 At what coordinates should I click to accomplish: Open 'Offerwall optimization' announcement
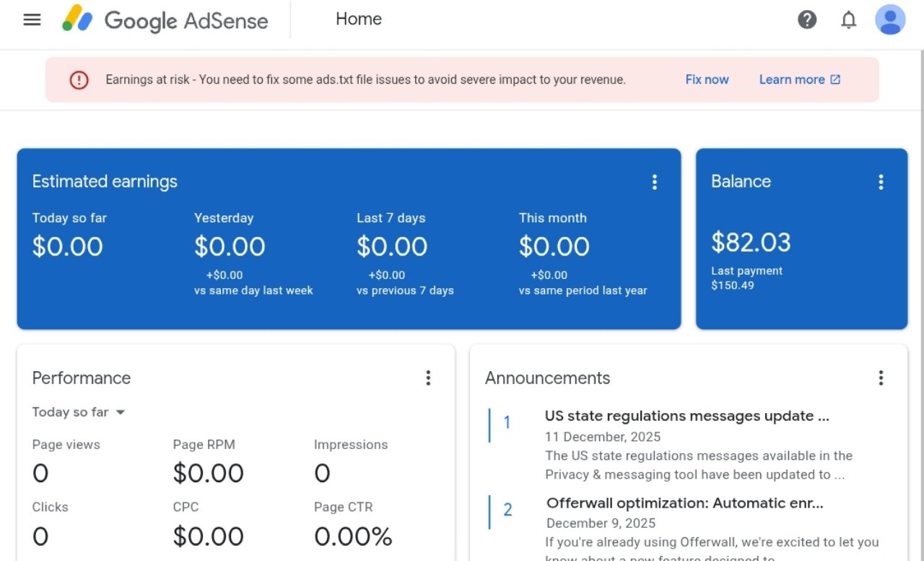tap(684, 503)
